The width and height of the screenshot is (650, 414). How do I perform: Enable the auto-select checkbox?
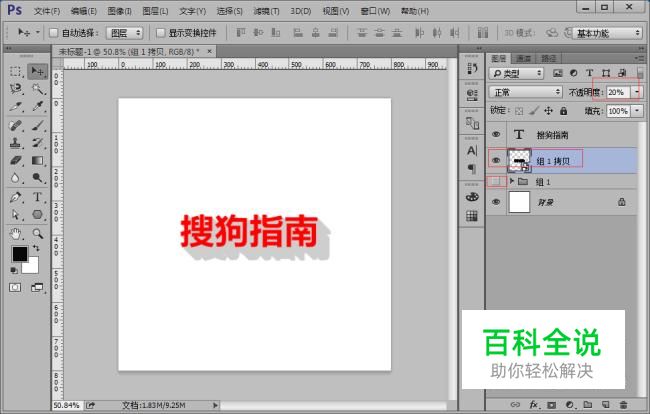click(53, 33)
